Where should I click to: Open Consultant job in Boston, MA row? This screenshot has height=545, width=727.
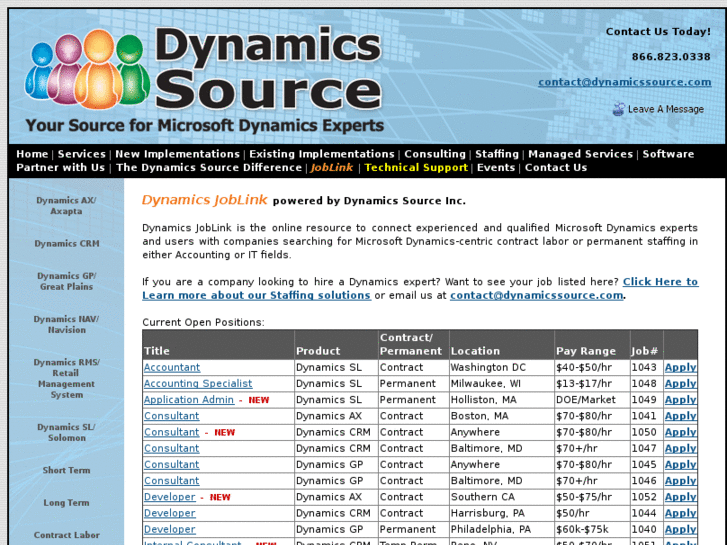[x=172, y=416]
